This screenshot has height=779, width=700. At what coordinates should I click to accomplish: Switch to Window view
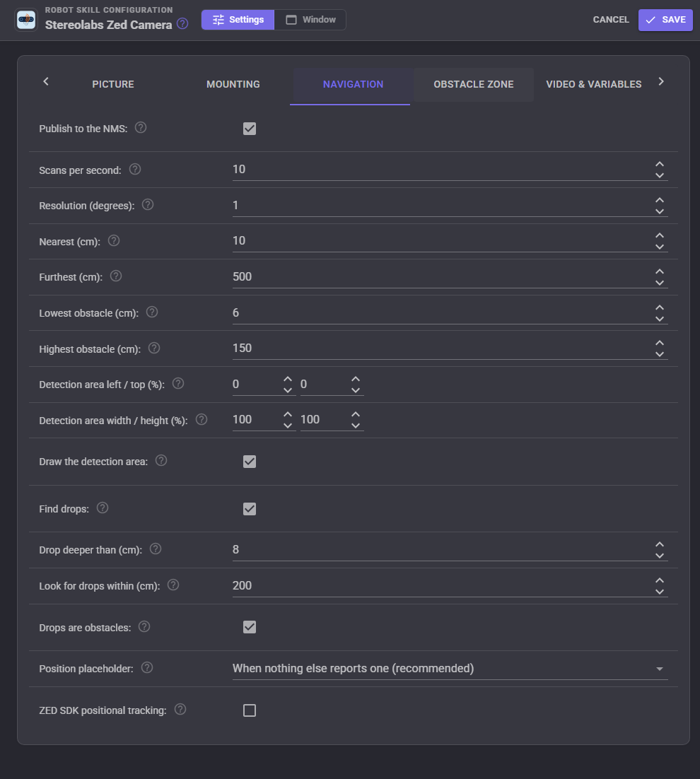tap(310, 20)
